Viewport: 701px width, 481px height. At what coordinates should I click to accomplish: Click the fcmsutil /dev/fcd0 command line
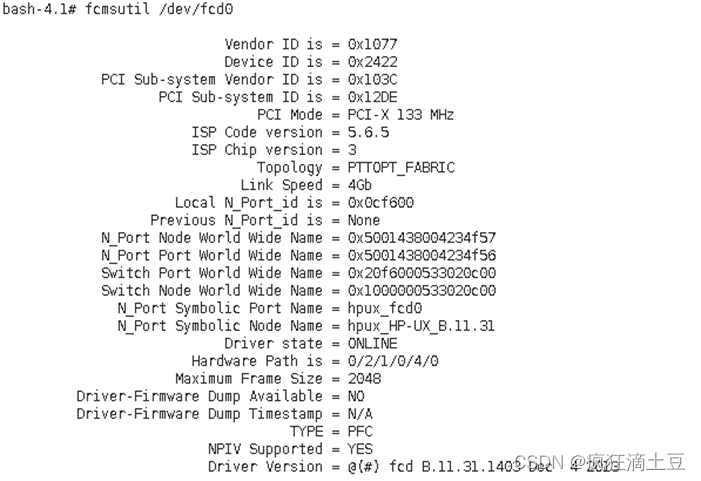118,9
